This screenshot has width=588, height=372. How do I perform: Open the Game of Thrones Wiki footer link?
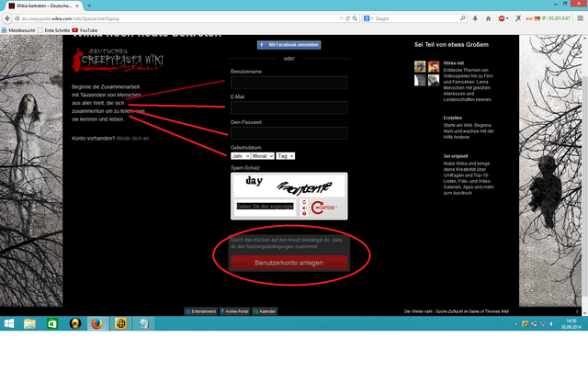point(456,311)
